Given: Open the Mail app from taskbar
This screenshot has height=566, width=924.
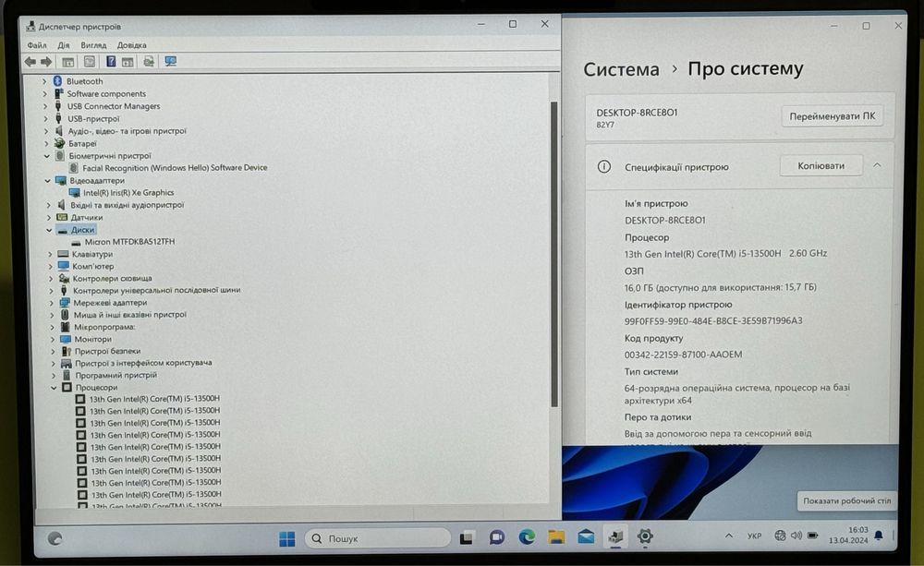Looking at the screenshot, I should (586, 536).
